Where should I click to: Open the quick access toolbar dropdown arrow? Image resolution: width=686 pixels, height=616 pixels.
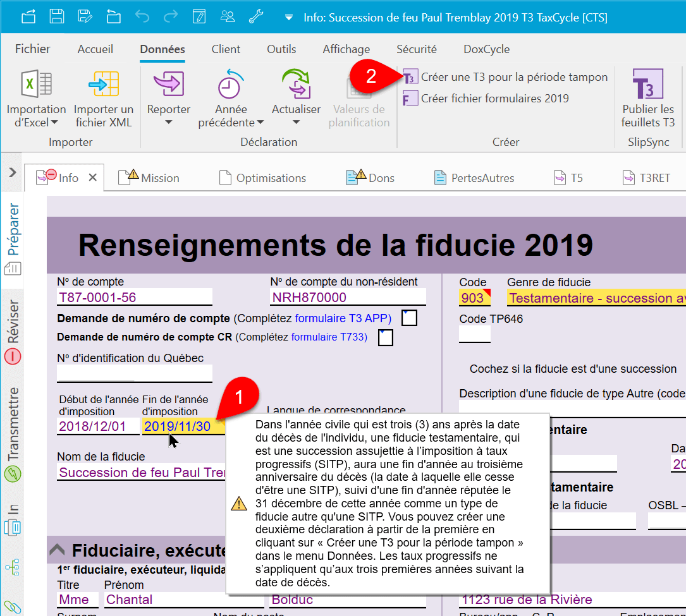pos(289,18)
